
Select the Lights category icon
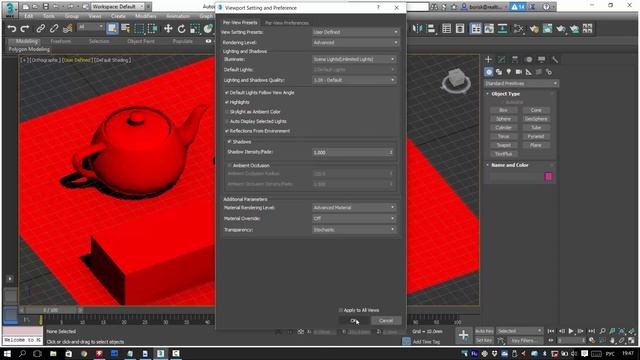[509, 72]
